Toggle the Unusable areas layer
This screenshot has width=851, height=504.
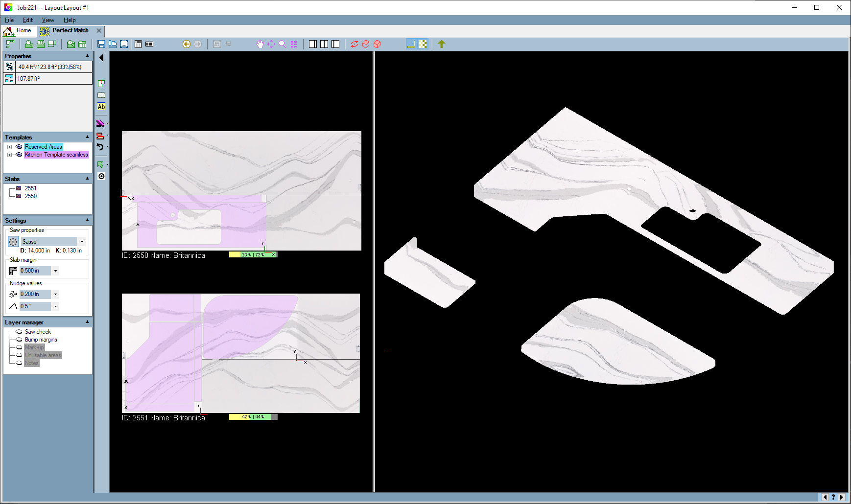pos(19,355)
